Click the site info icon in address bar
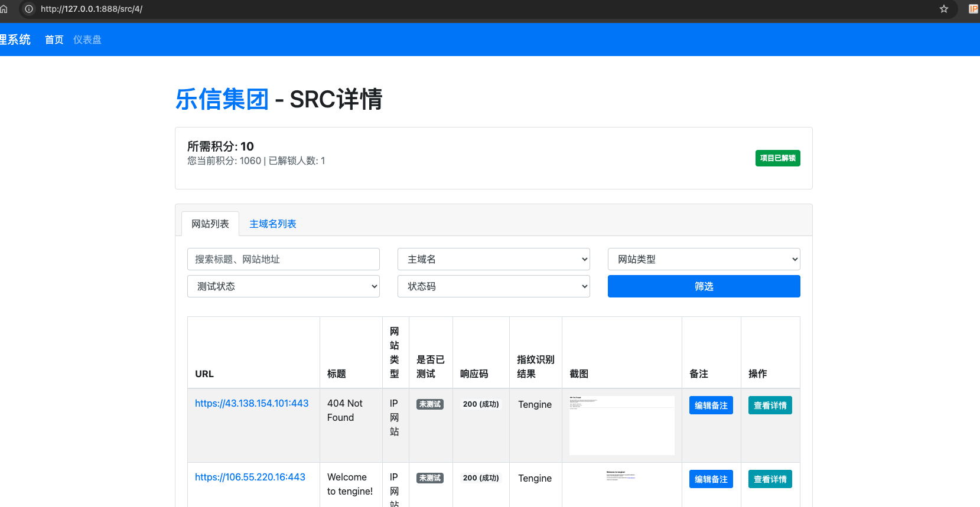 (29, 9)
